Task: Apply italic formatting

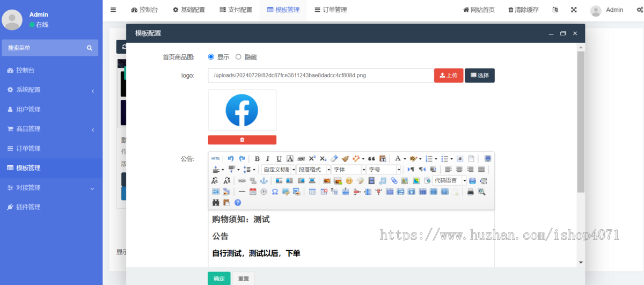Action: pos(268,159)
